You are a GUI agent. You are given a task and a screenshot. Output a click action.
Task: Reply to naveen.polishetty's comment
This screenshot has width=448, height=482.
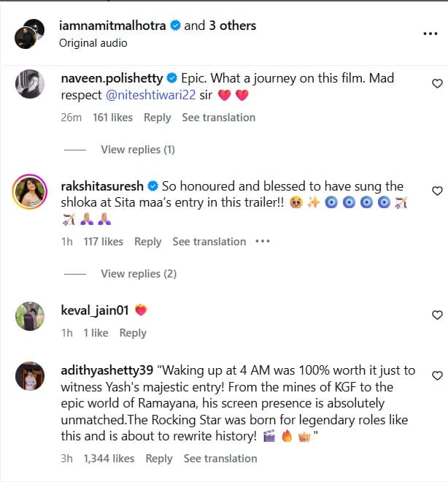click(x=157, y=118)
